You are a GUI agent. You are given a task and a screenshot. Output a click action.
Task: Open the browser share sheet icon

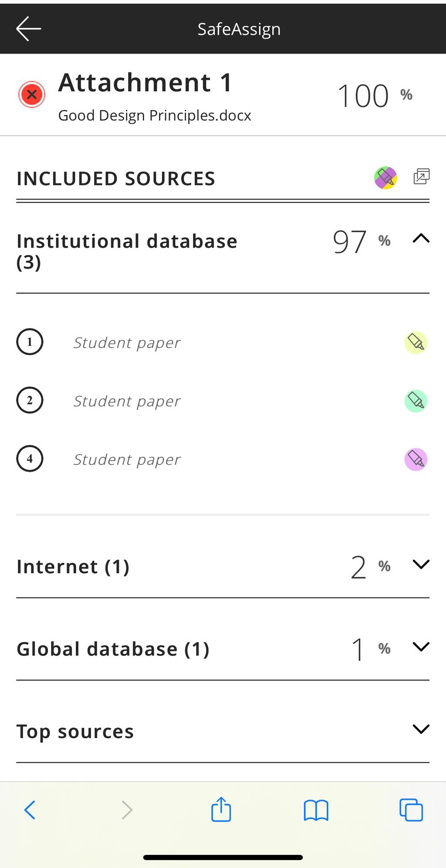tap(221, 809)
